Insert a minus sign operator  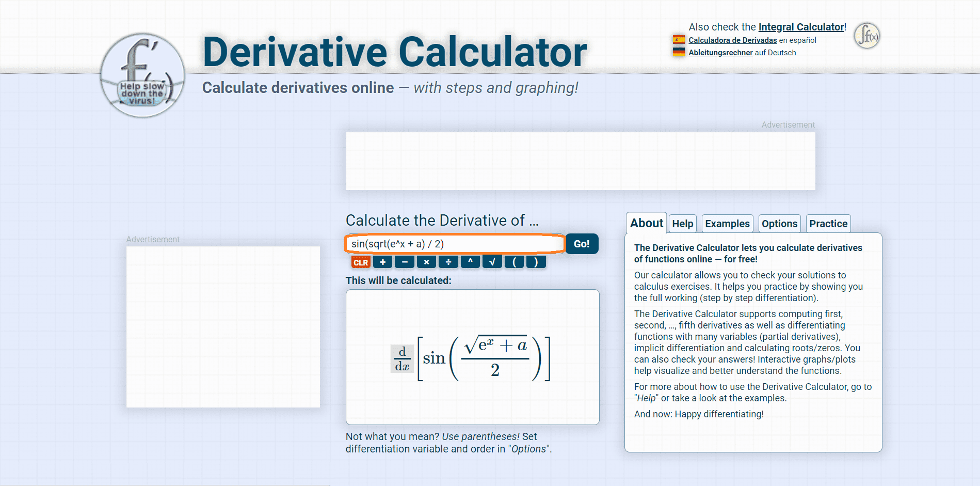pyautogui.click(x=405, y=262)
